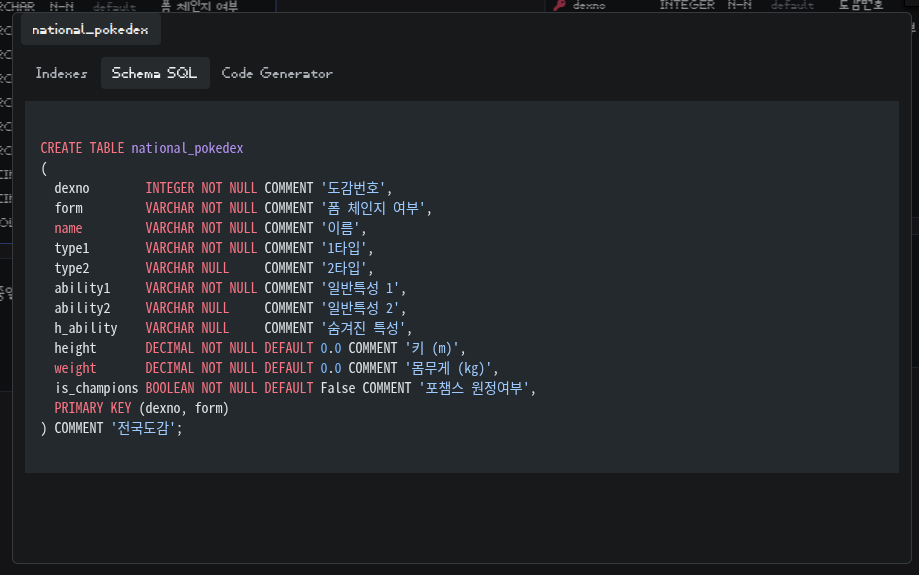919x575 pixels.
Task: Click the is_champions column SQL line
Action: [x=295, y=388]
